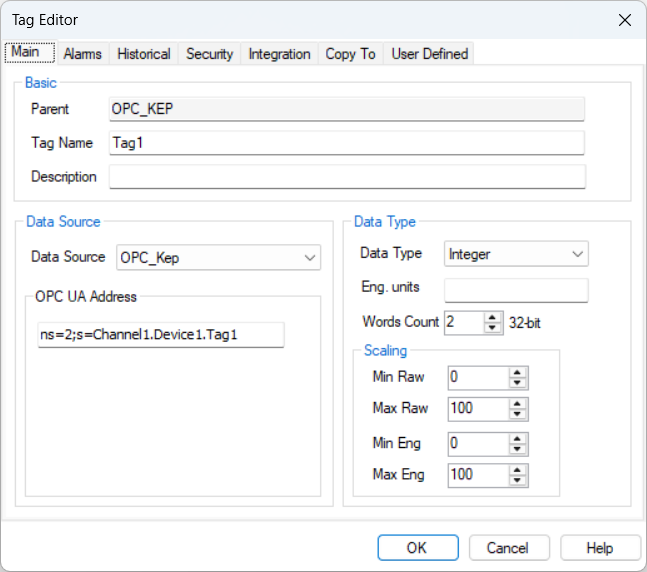Viewport: 647px width, 572px height.
Task: Increase the Words Count value
Action: (493, 317)
